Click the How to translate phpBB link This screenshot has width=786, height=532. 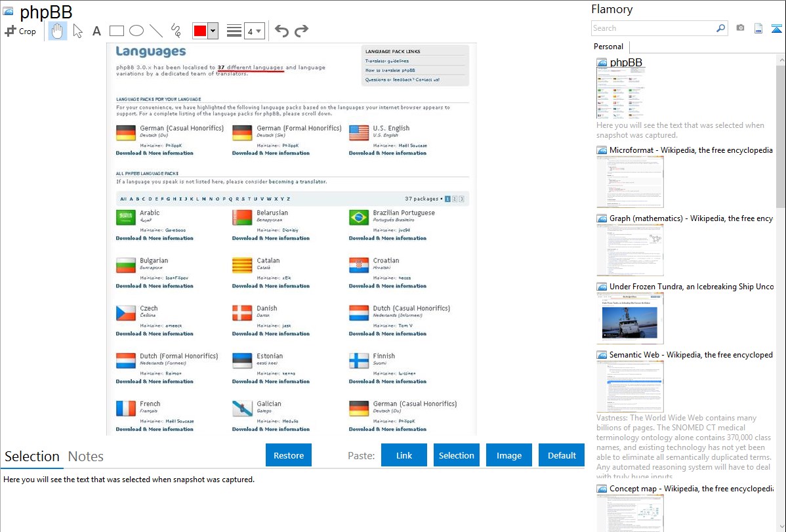pos(390,70)
